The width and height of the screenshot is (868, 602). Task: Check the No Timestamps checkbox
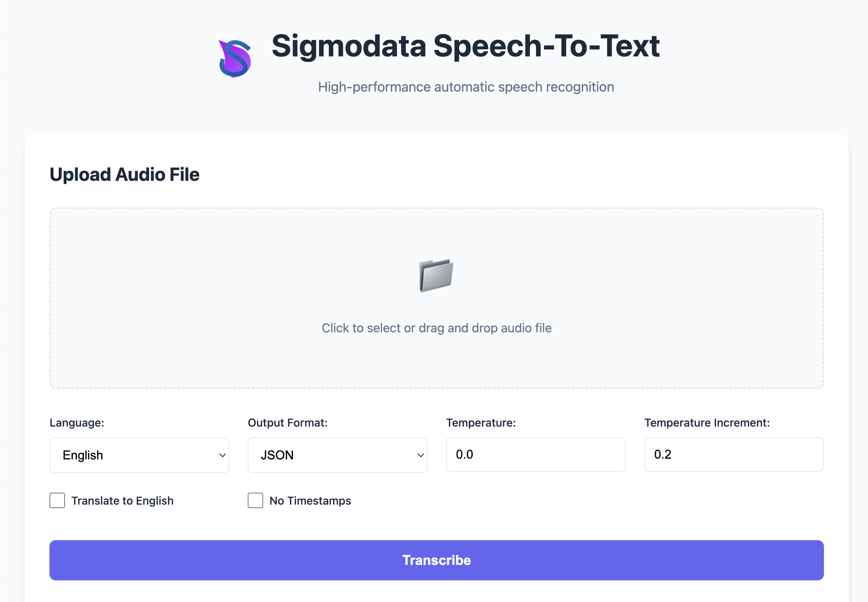pyautogui.click(x=255, y=500)
